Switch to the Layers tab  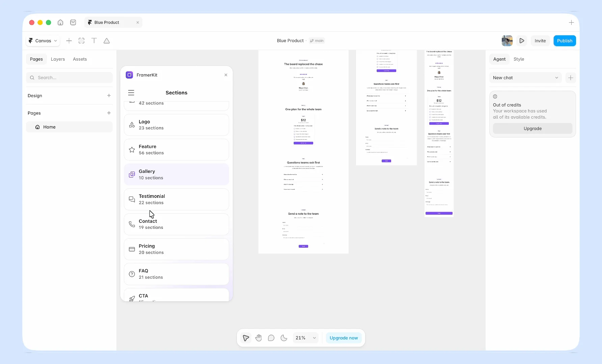point(58,59)
